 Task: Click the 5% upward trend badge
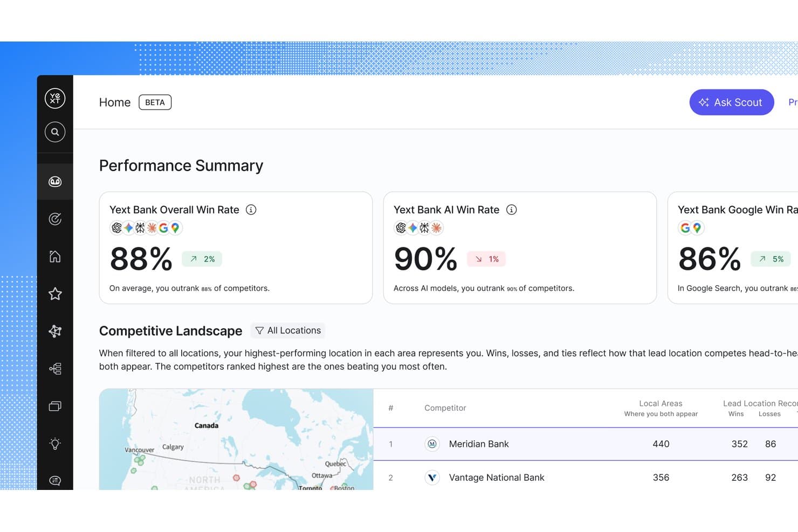pyautogui.click(x=771, y=259)
